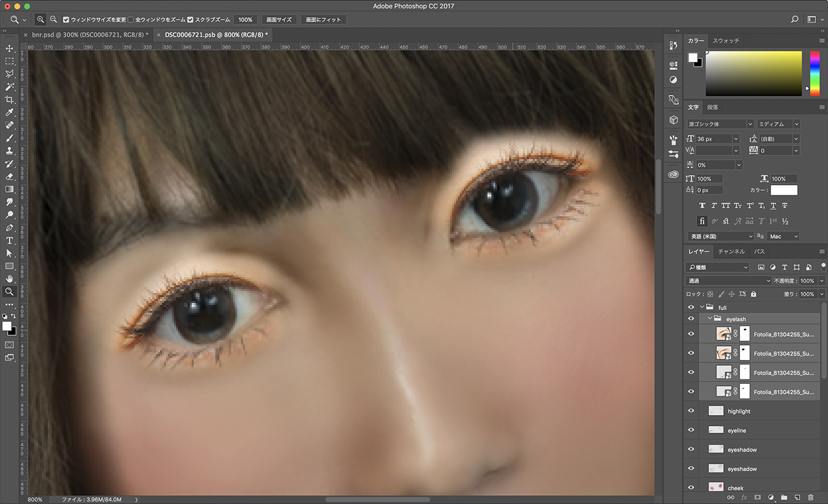Open the language 英語 (米国) dropdown
Screen dimensions: 828x504
click(x=720, y=236)
